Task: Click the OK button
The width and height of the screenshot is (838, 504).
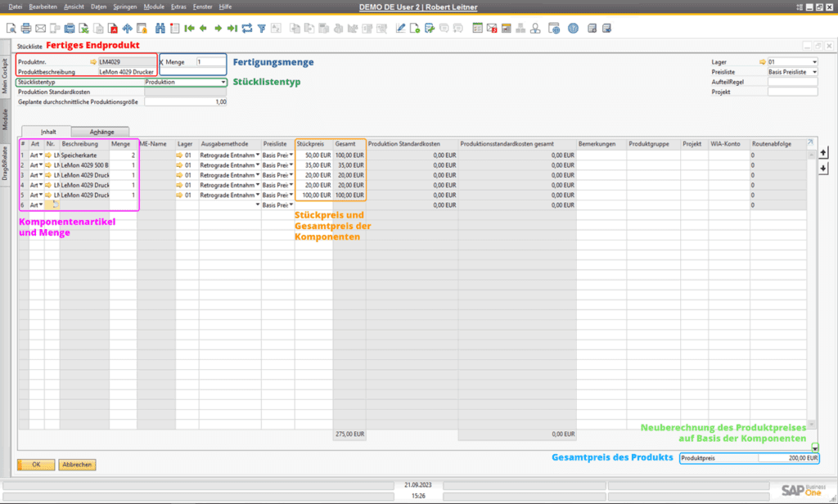Action: pos(36,465)
